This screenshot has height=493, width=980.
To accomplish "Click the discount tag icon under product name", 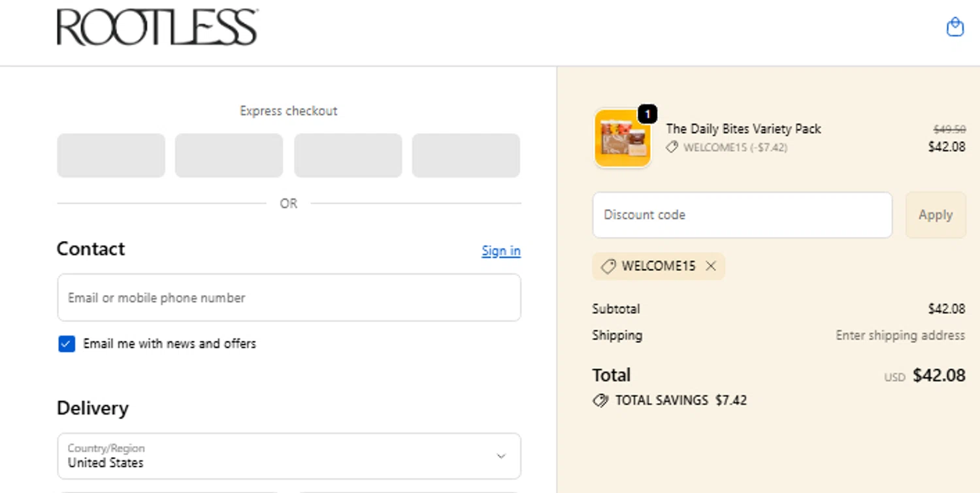I will 672,148.
